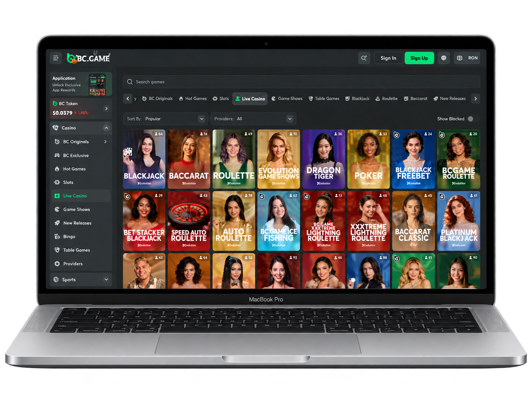The image size is (532, 399).
Task: Open the Application rewards banner
Action: click(x=81, y=84)
